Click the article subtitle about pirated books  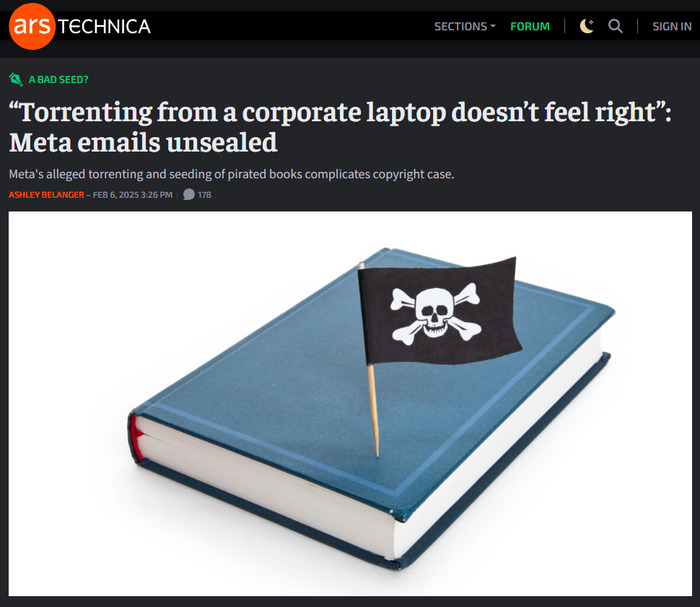[x=231, y=174]
